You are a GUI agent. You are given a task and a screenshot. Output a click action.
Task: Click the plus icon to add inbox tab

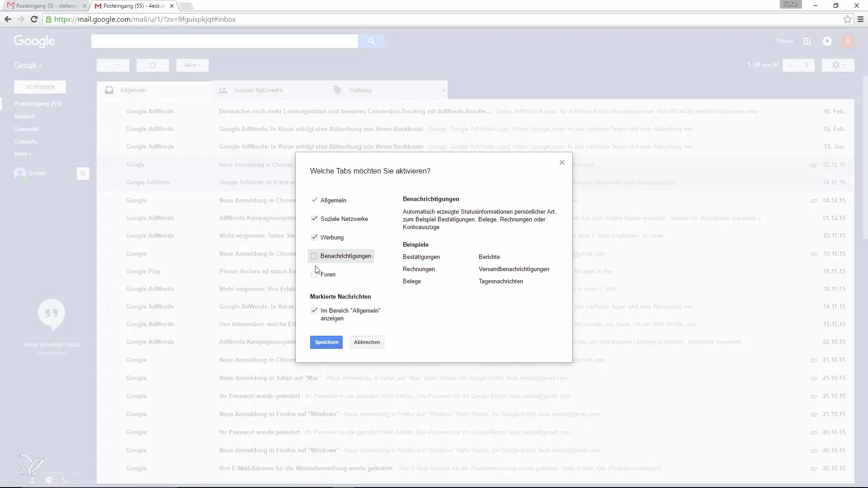[x=443, y=90]
